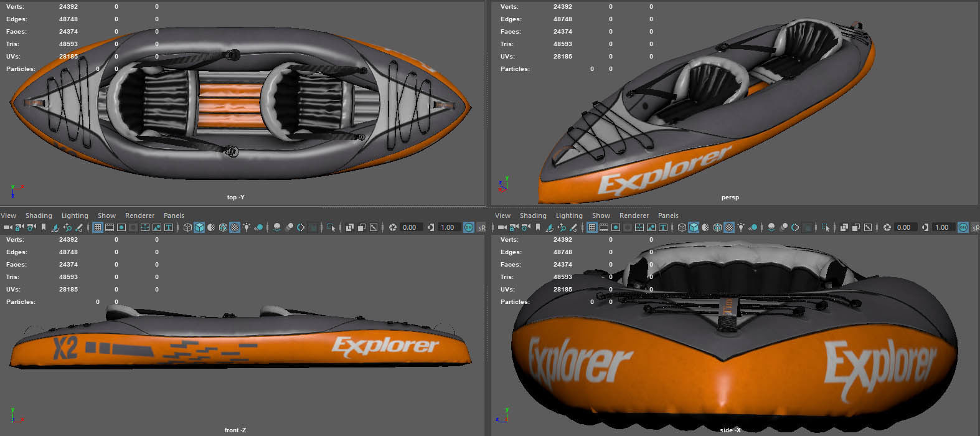The width and height of the screenshot is (980, 436).
Task: Toggle Use All Lights bulb in side -X panel
Action: click(x=741, y=227)
